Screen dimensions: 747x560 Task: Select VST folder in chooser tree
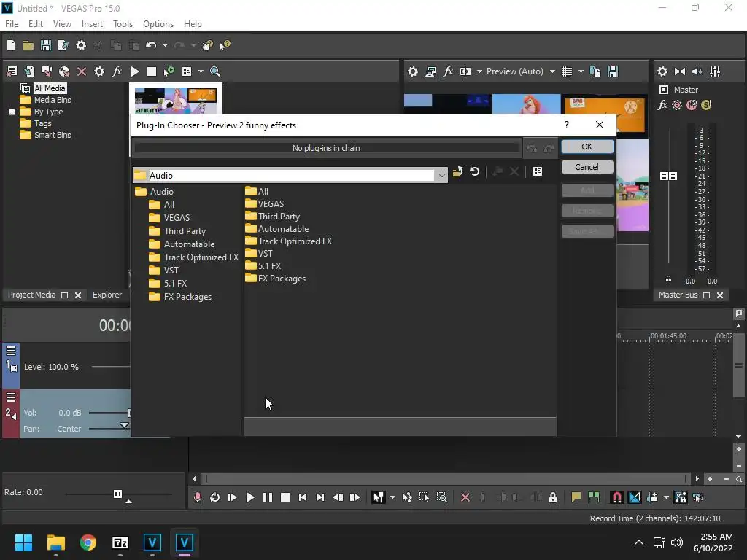point(171,270)
